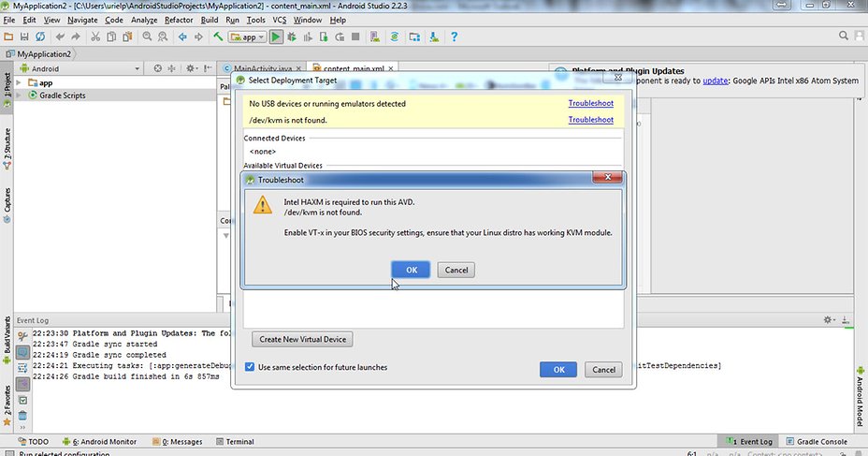Click Troubleshoot link for no USB devices
Screen dimensions: 868x456
590,103
